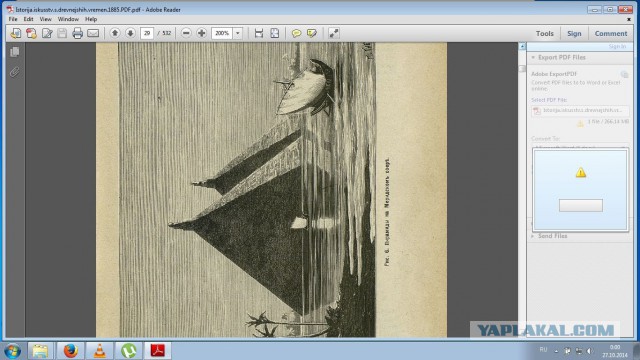
Task: Click the Fit width scrolling icon
Action: point(259,33)
